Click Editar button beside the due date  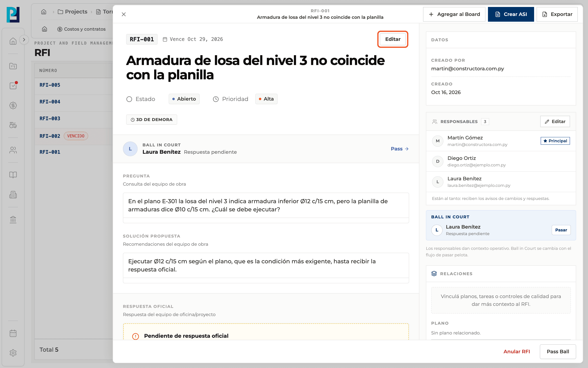point(393,39)
